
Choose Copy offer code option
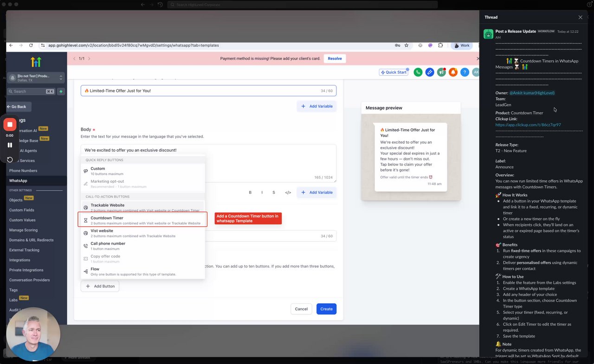tap(142, 258)
